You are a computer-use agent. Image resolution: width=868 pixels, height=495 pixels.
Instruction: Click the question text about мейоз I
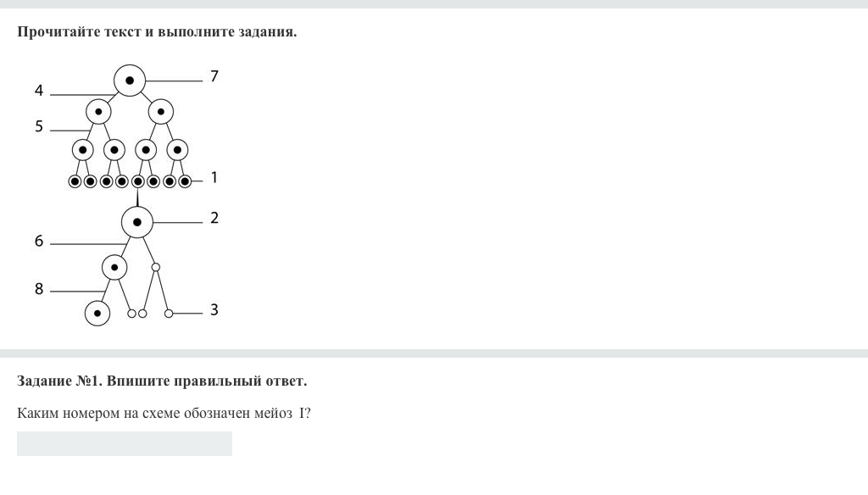click(x=164, y=414)
